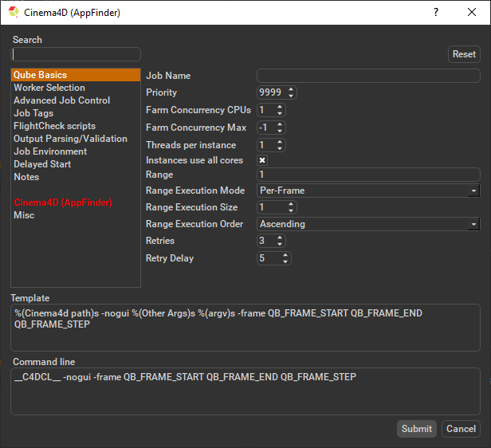Close the Cinema4D AppFinder window
This screenshot has width=491, height=448.
(x=472, y=12)
